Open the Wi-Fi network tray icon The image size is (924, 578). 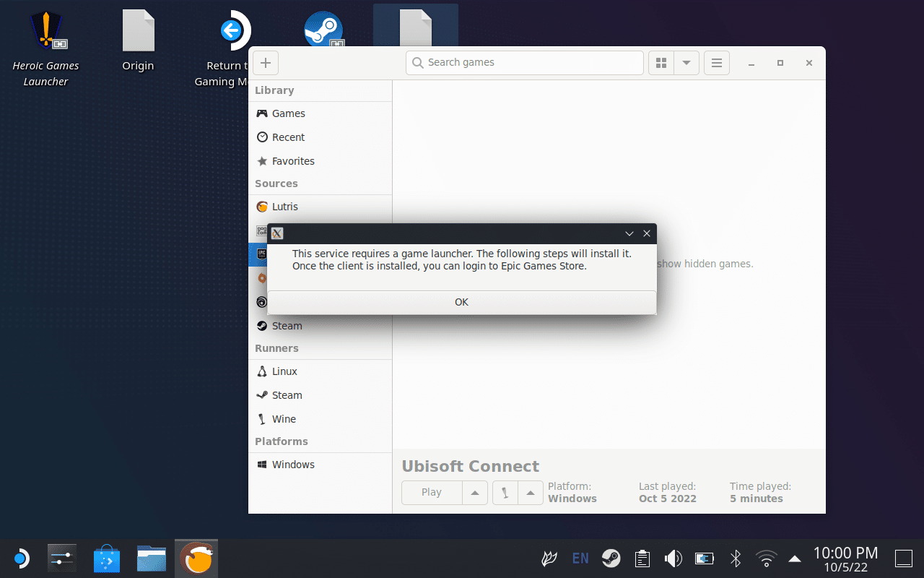[x=766, y=558]
